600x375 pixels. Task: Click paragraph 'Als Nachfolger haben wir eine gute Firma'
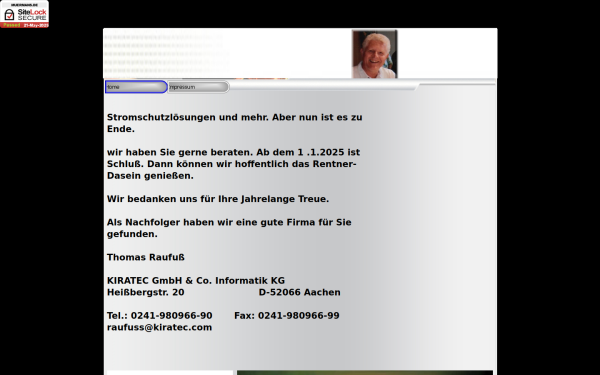[x=229, y=228]
